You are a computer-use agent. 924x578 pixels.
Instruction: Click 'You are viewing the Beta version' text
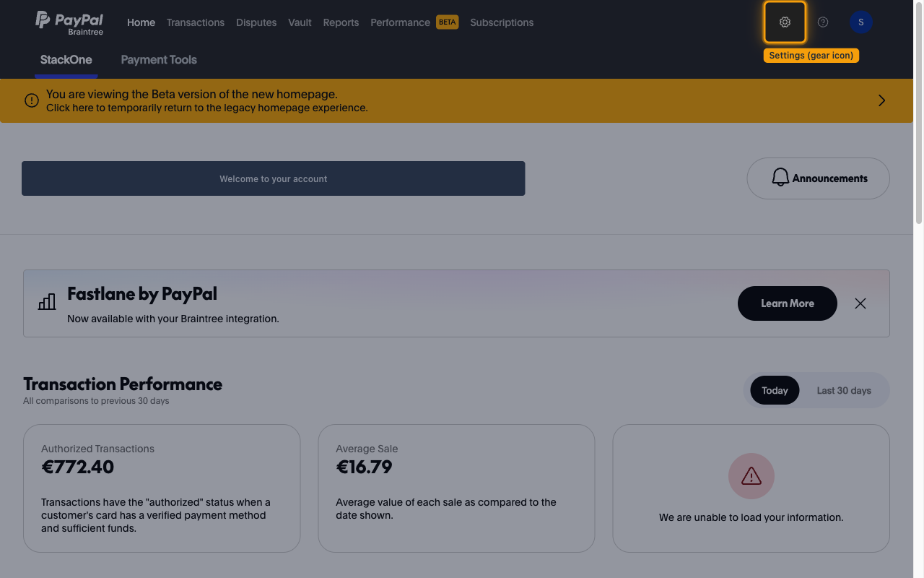pos(192,94)
